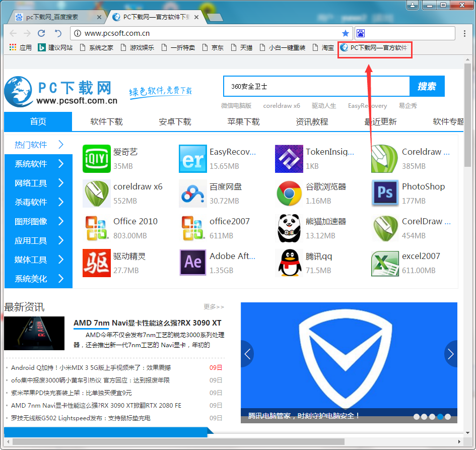Open the Radeon news thumbnail
This screenshot has width=476, height=450.
pyautogui.click(x=34, y=333)
